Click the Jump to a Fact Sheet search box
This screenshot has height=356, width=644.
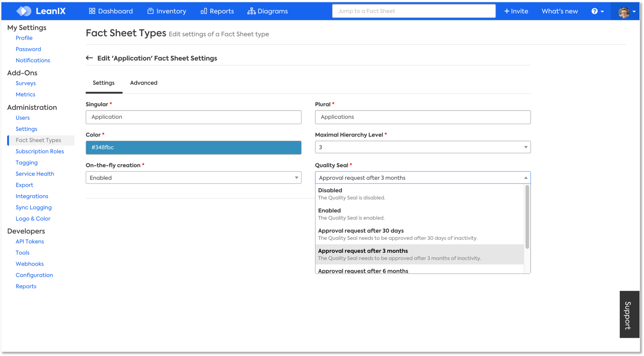(414, 11)
